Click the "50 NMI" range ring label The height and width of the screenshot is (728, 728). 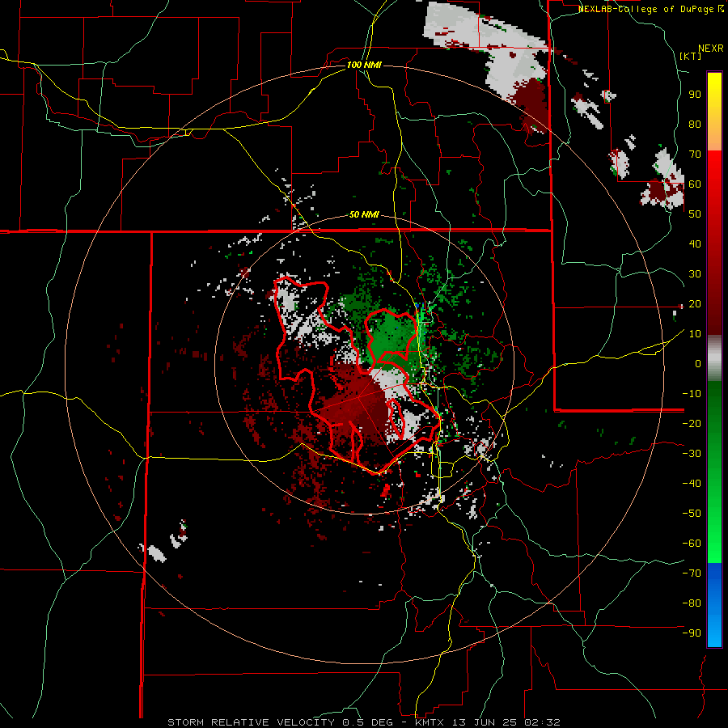(x=364, y=214)
